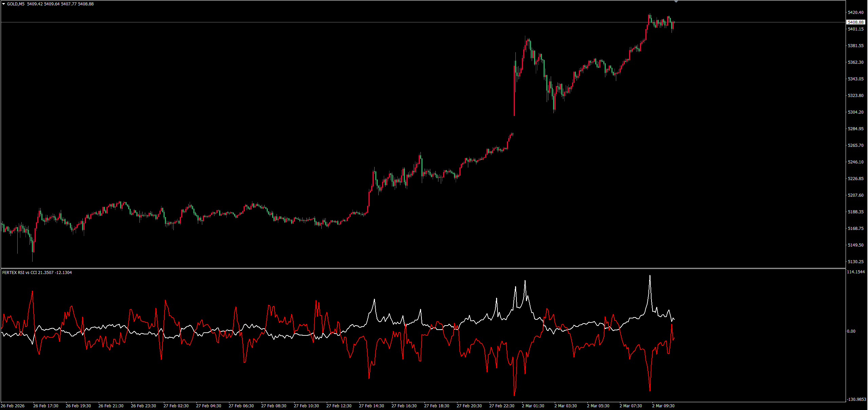Click the 26 Feb 2026 date label
This screenshot has height=410, width=868.
point(13,406)
